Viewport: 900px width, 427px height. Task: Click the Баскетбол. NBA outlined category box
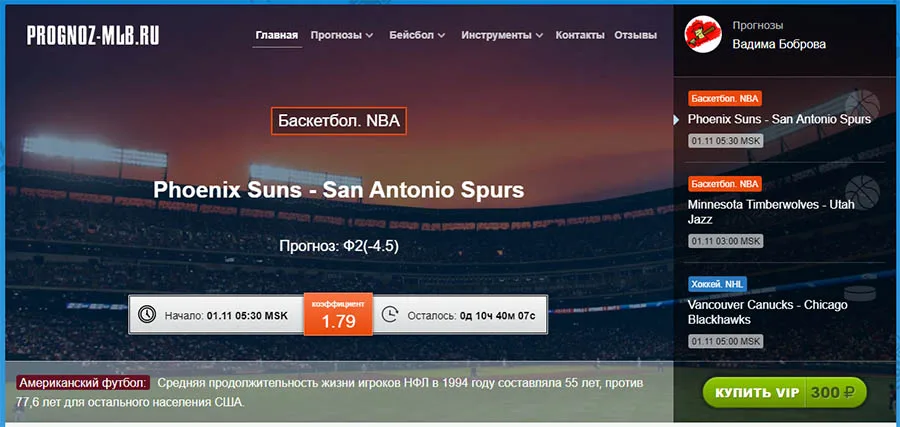coord(339,121)
